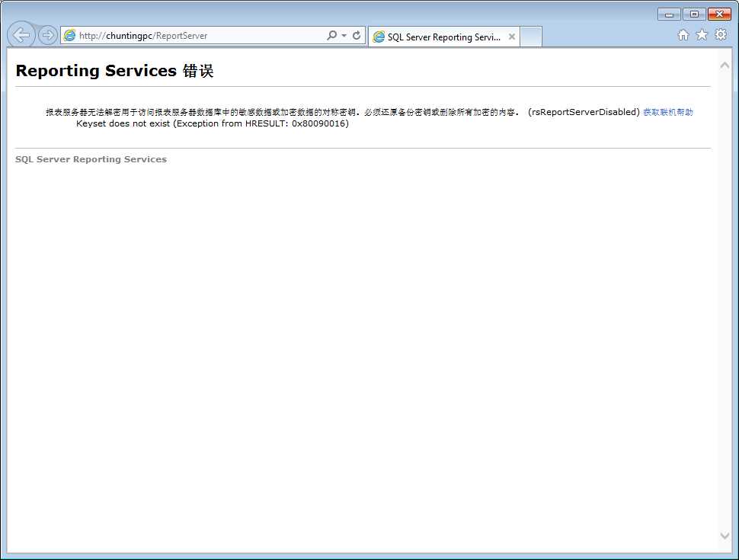Image resolution: width=739 pixels, height=560 pixels.
Task: Click the scrollbar down arrow
Action: 725,536
